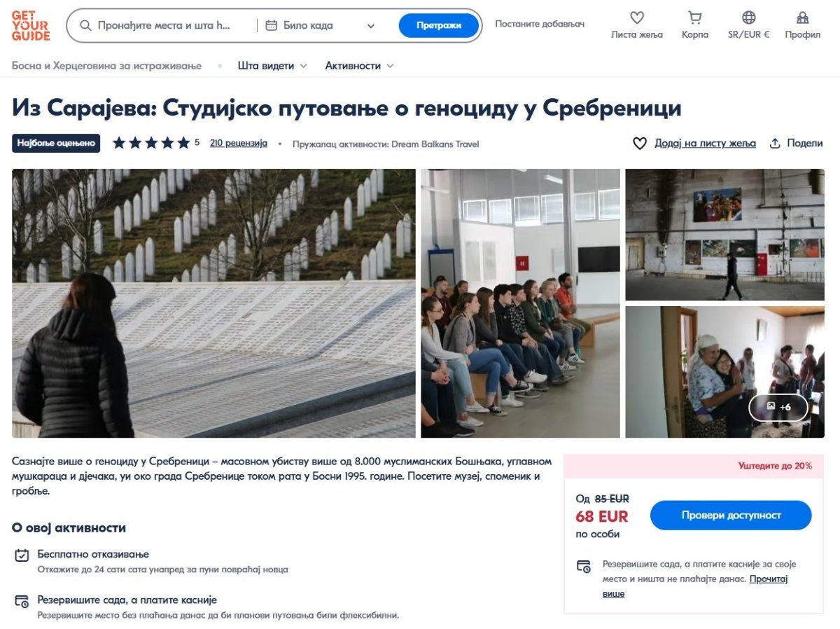Screen dimensions: 840x629
Task: Open the SR/EUR language globe icon
Action: pyautogui.click(x=749, y=18)
